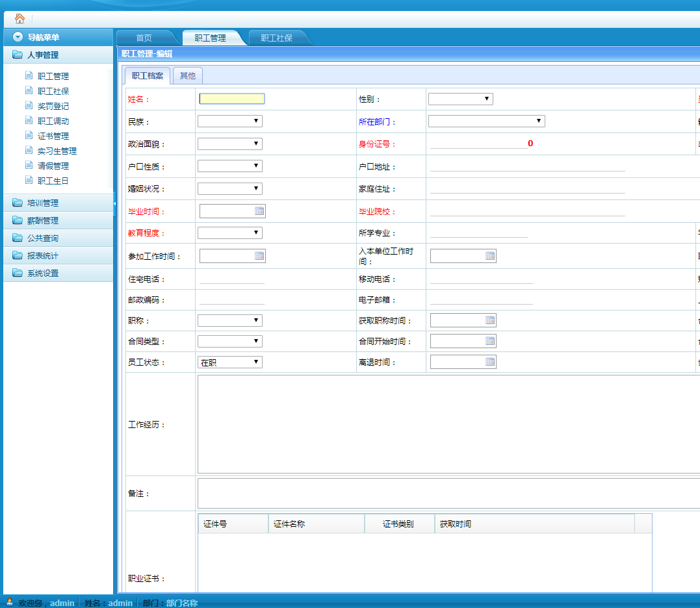Click the home icon in top toolbar

coord(19,19)
